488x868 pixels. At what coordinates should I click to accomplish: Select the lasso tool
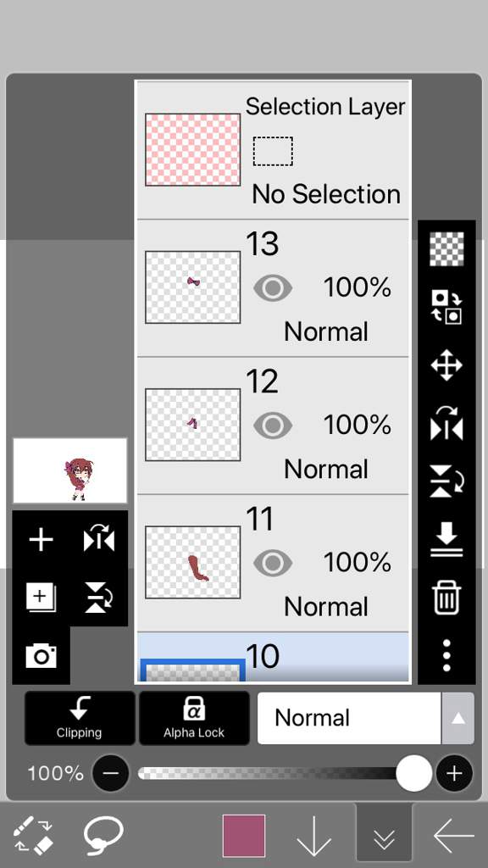point(103,837)
